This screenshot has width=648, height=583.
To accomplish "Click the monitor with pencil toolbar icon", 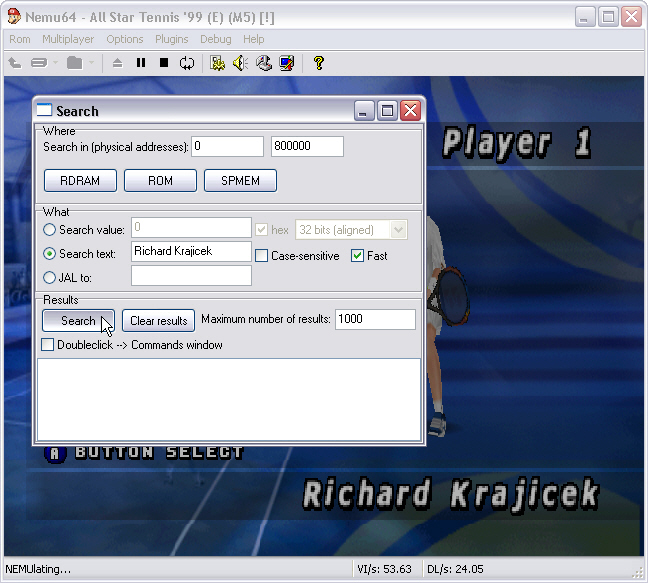I will click(287, 63).
